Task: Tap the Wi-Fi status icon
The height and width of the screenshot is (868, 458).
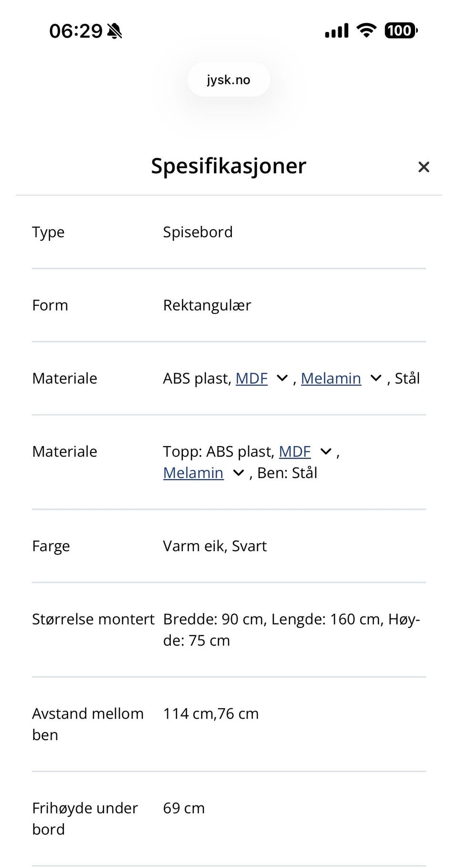Action: tap(366, 31)
